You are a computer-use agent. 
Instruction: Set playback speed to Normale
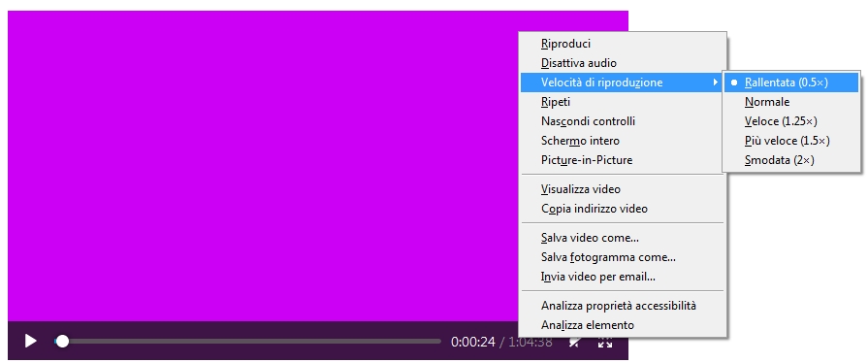click(x=791, y=102)
